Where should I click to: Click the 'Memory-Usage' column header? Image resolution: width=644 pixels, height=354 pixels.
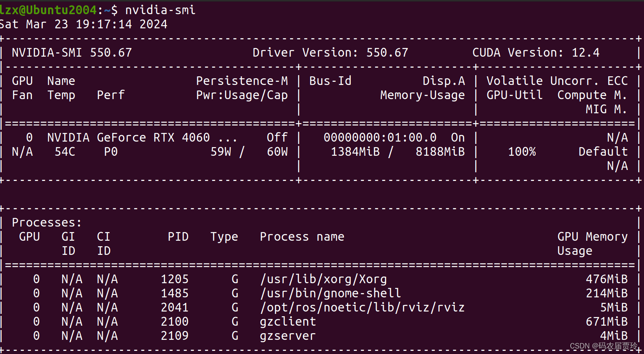point(422,95)
